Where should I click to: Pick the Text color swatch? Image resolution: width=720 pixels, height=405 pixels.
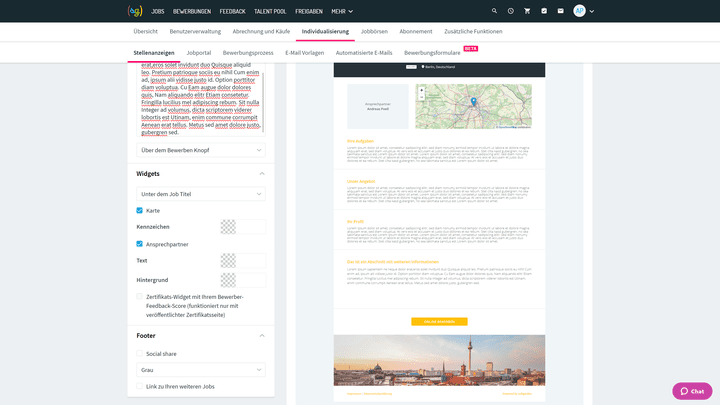tap(228, 260)
